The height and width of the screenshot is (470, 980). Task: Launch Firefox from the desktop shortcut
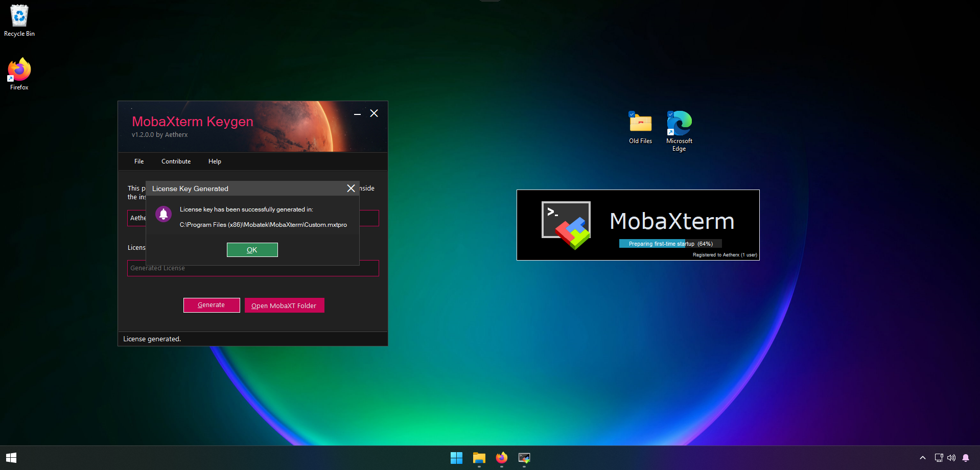19,75
